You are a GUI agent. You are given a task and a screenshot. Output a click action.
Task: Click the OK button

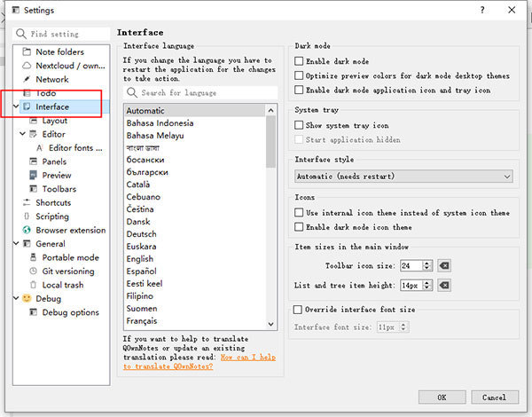(x=442, y=397)
